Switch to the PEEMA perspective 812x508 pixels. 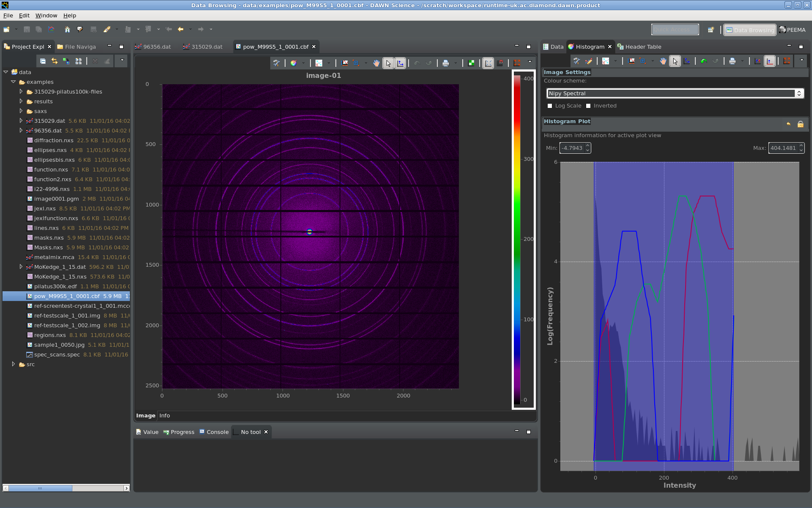[793, 30]
